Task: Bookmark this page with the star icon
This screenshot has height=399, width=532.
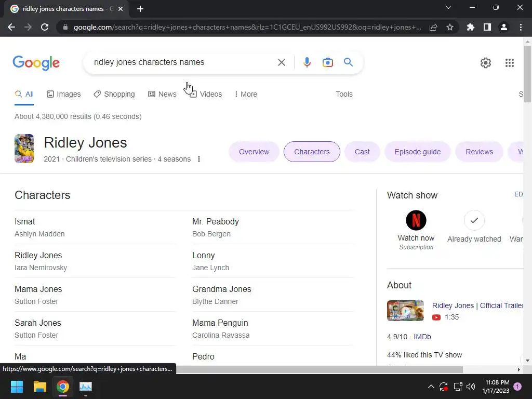Action: click(450, 27)
